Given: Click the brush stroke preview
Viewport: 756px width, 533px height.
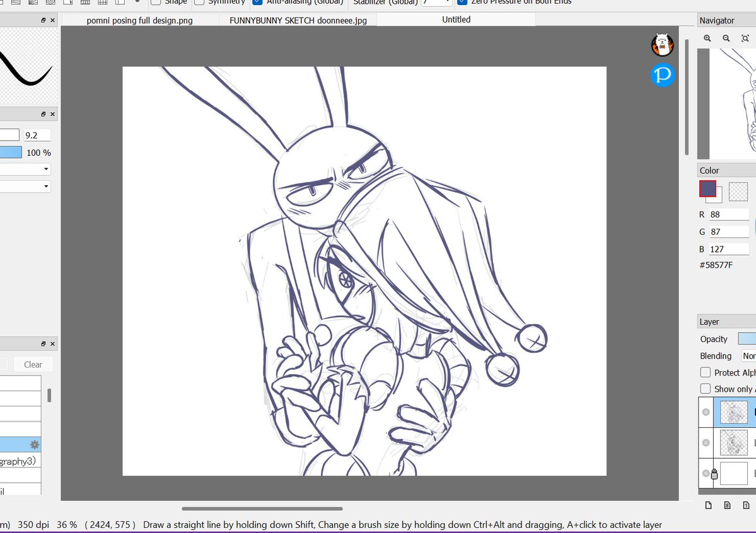Looking at the screenshot, I should (x=26, y=67).
